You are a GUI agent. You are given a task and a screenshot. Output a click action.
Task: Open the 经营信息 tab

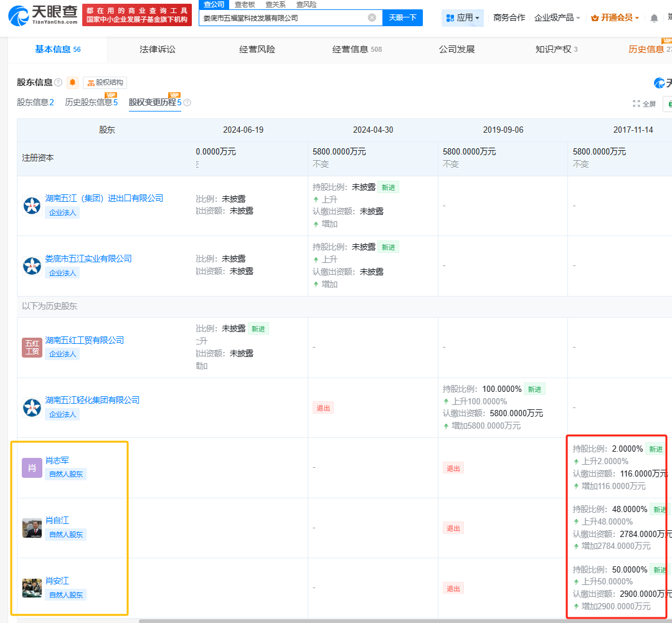[357, 49]
